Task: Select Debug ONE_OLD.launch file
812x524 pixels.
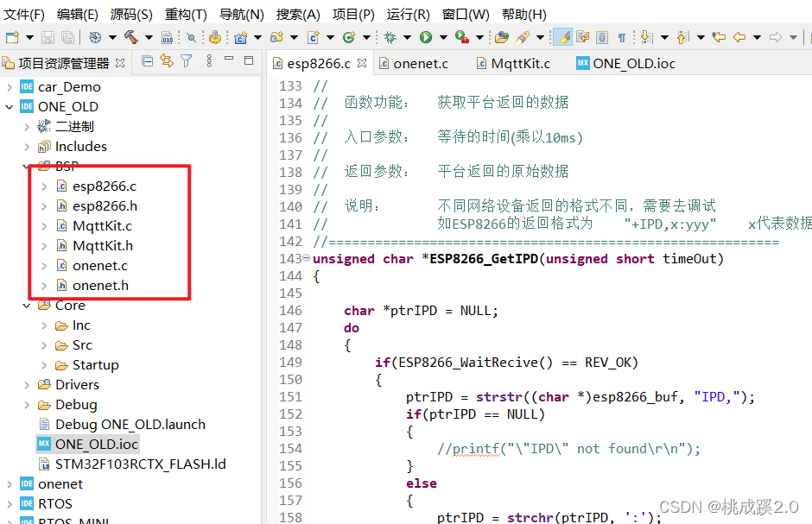Action: [130, 425]
